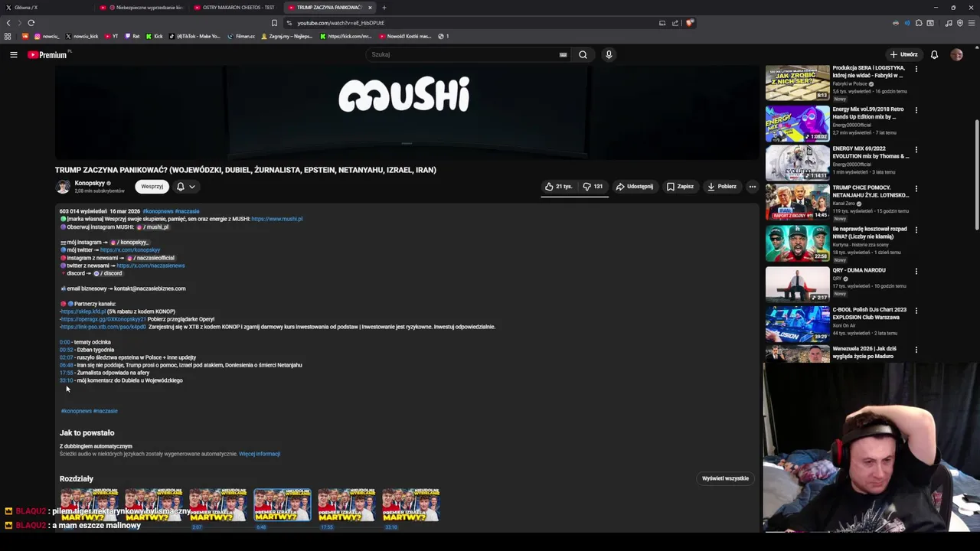Open the browser extensions puzzle icon

point(919,23)
